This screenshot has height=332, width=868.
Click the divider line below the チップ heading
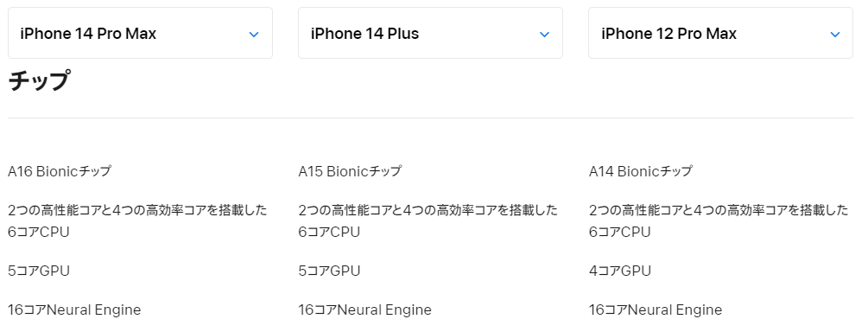[430, 118]
